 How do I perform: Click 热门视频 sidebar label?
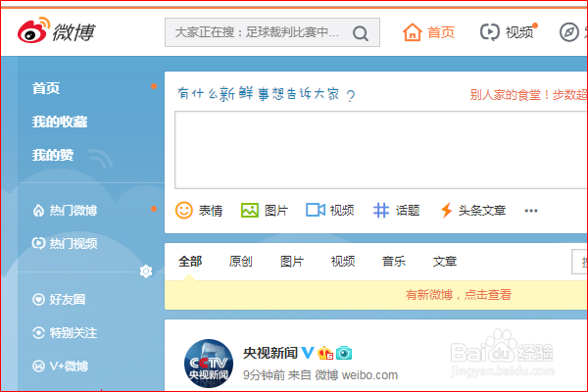[x=73, y=243]
